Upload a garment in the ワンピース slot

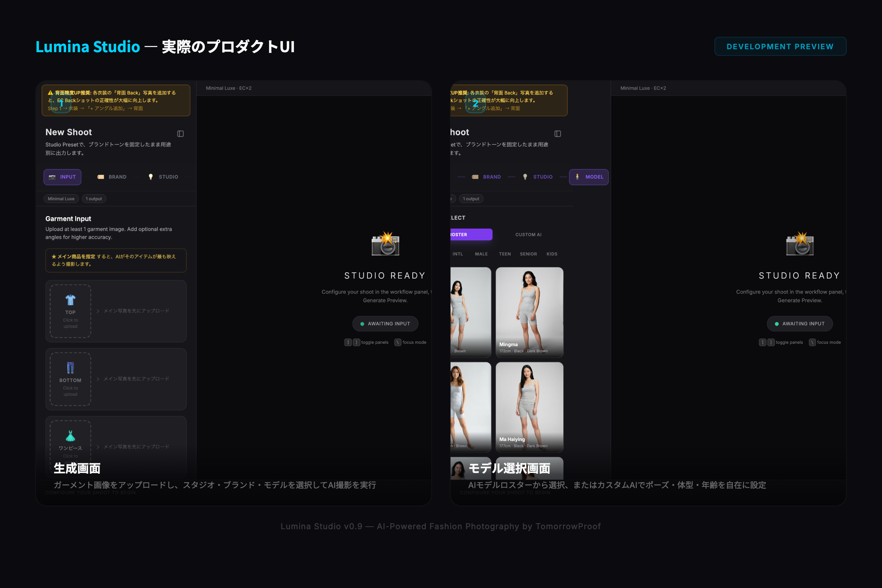click(71, 446)
